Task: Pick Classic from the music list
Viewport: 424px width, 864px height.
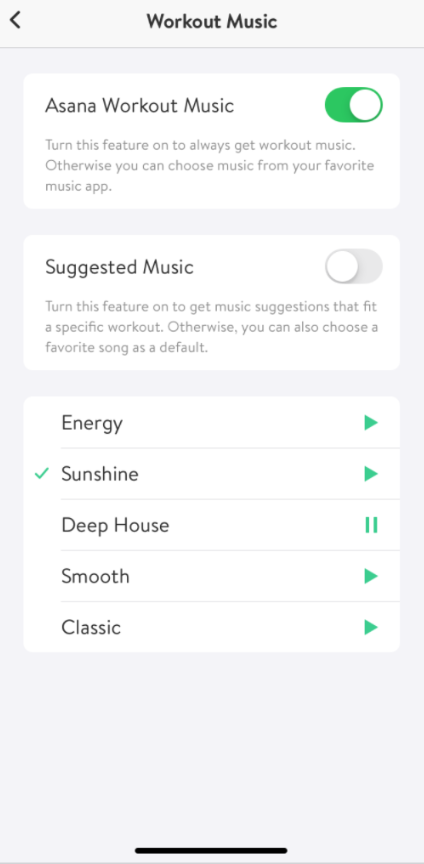Action: click(211, 627)
